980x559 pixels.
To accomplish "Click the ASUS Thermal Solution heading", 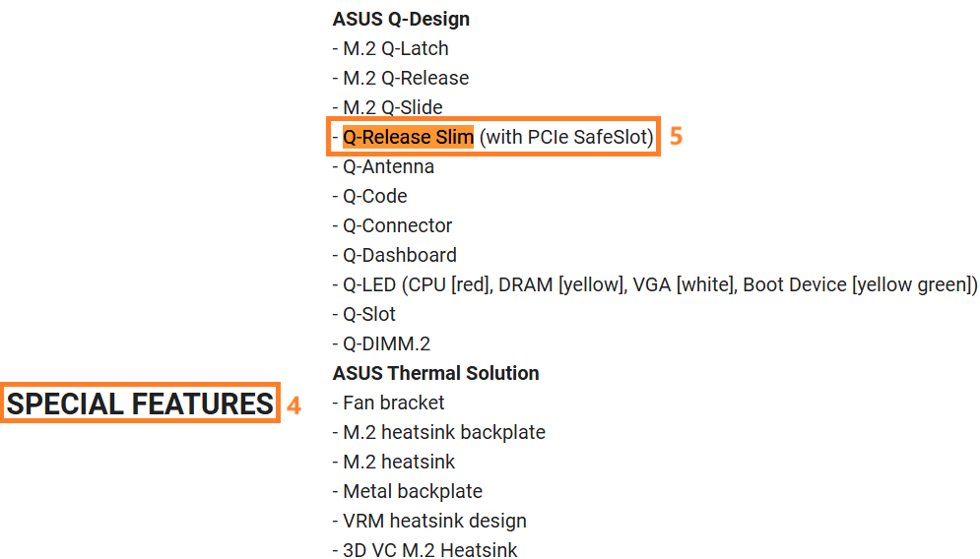I will pyautogui.click(x=435, y=374).
